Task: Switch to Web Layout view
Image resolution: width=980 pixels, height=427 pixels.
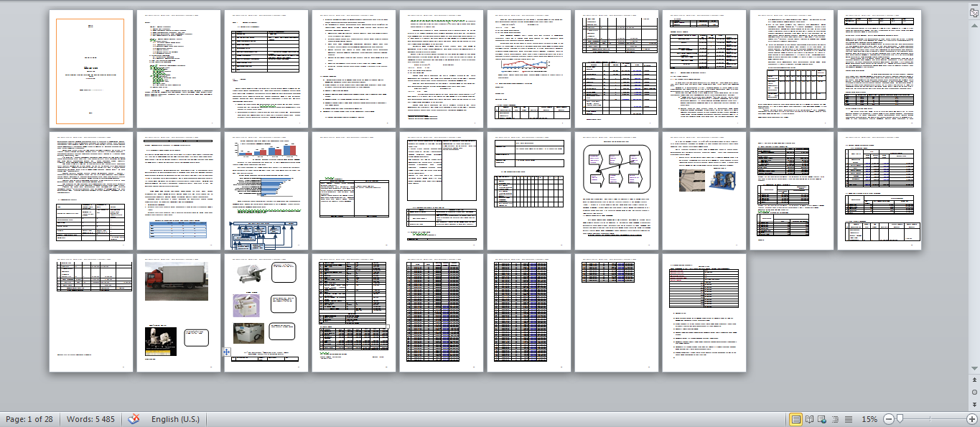Action: pos(823,419)
